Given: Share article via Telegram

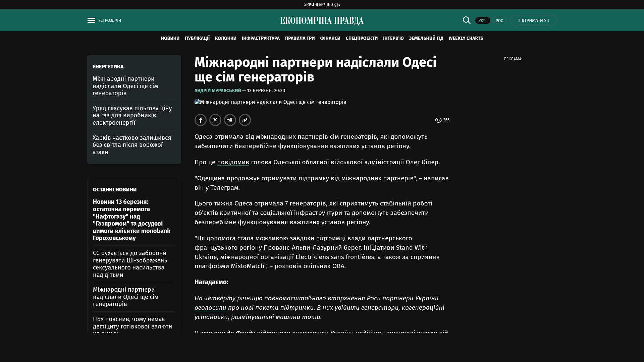Looking at the screenshot, I should [x=230, y=120].
